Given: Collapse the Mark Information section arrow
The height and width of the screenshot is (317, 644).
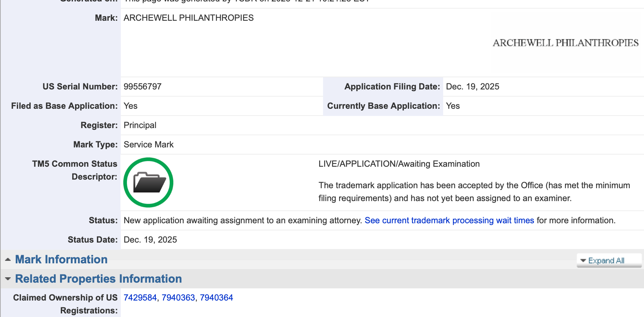Looking at the screenshot, I should coord(8,259).
